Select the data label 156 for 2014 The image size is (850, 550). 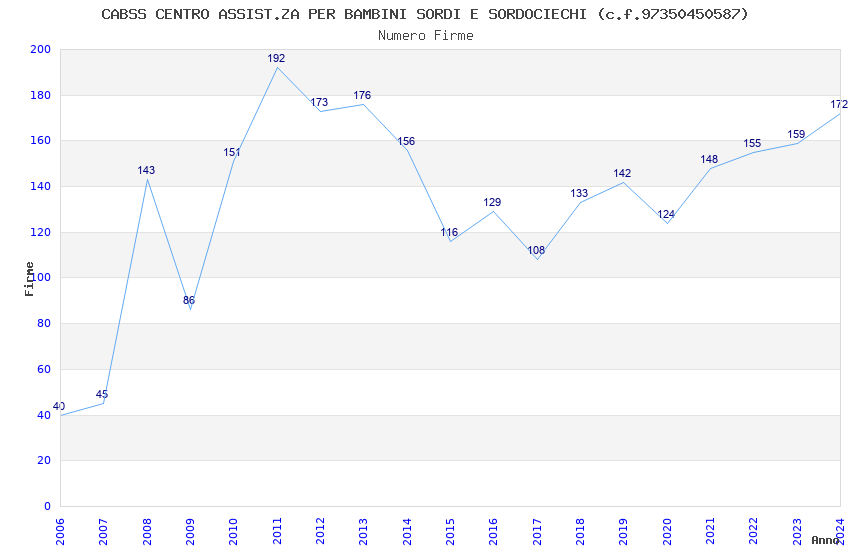pos(406,141)
